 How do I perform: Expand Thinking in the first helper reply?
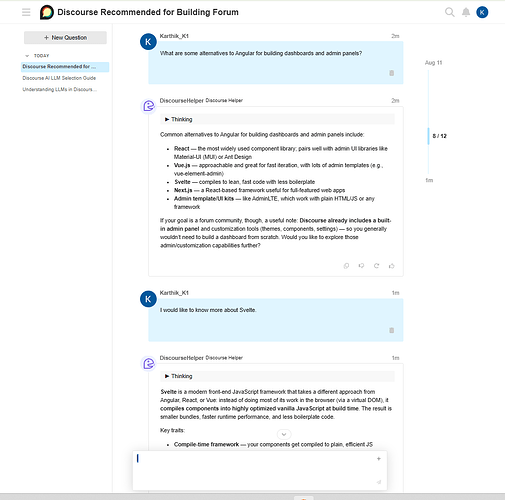(178, 119)
